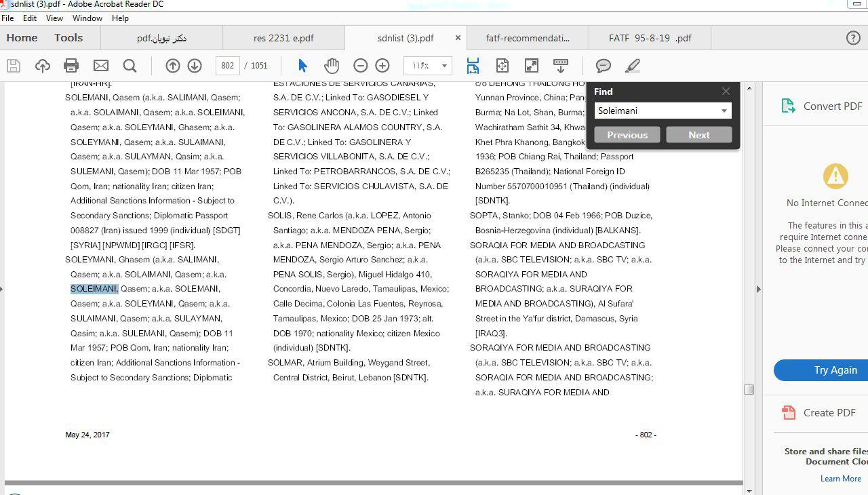Click the Save file icon
The width and height of the screenshot is (868, 495).
[13, 66]
